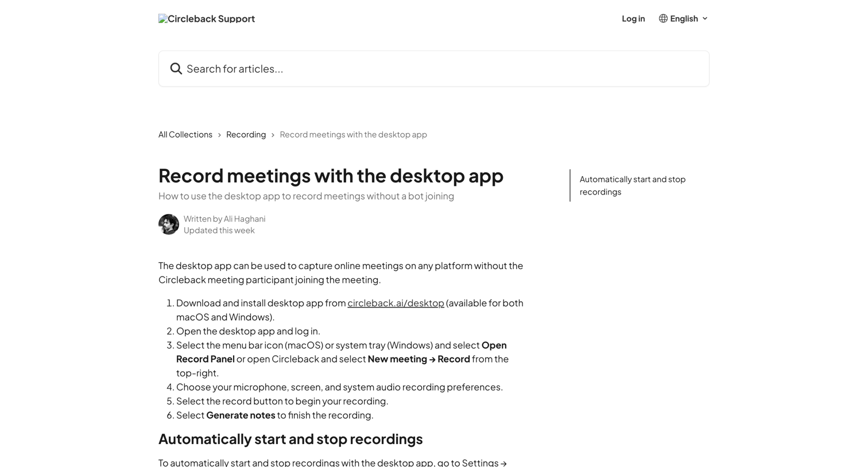Click the current page breadcrumb text
Viewport: 868px width, 467px height.
[x=353, y=134]
